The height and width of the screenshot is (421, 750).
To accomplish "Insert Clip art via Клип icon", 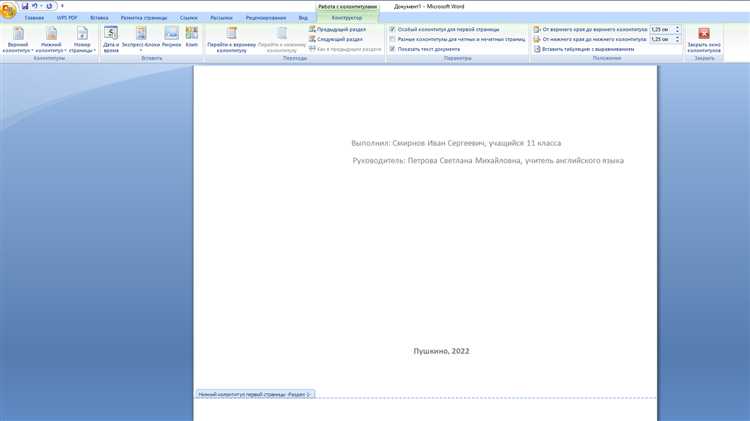I will point(192,37).
